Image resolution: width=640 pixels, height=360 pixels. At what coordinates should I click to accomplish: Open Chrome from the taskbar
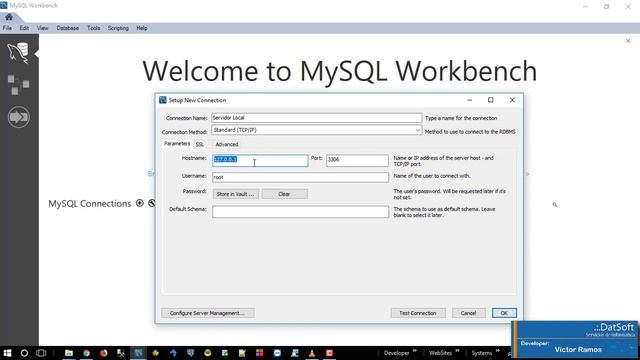(x=87, y=353)
